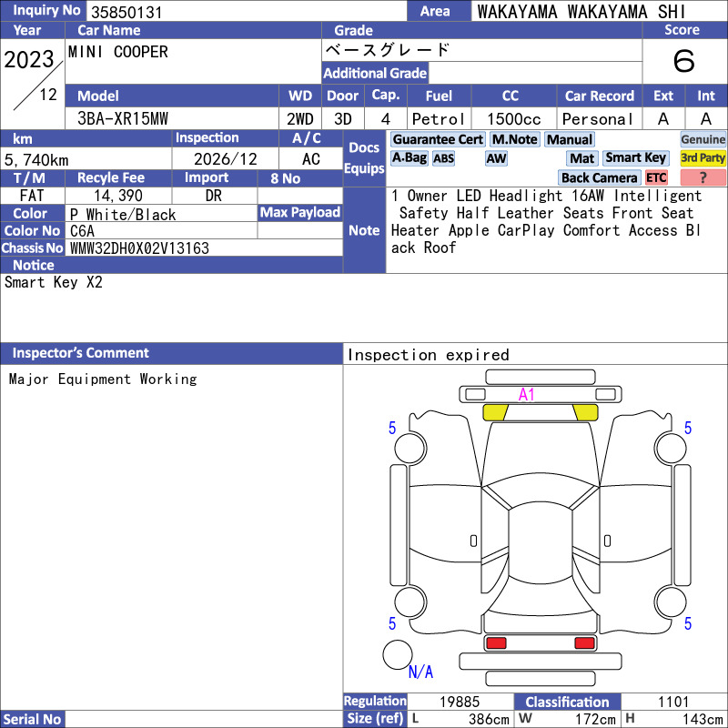Screen dimensions: 728x728
Task: Click the A-Bag equipment badge
Action: [x=409, y=157]
